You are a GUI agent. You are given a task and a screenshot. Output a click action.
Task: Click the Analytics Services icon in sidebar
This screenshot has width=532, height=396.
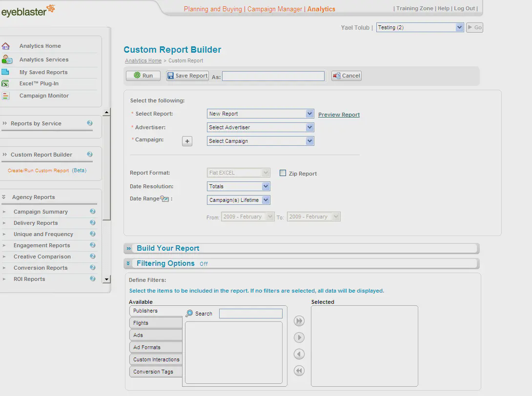click(6, 59)
